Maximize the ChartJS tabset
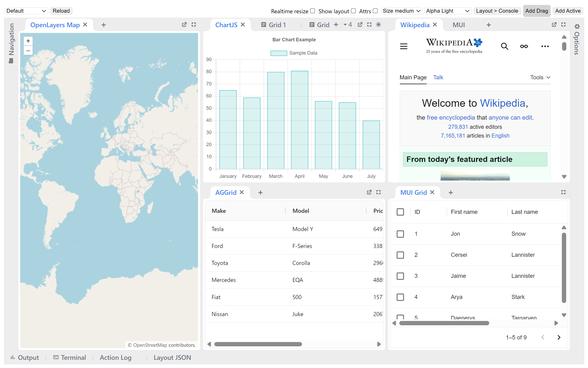Viewport: 588px width, 368px height. 369,25
